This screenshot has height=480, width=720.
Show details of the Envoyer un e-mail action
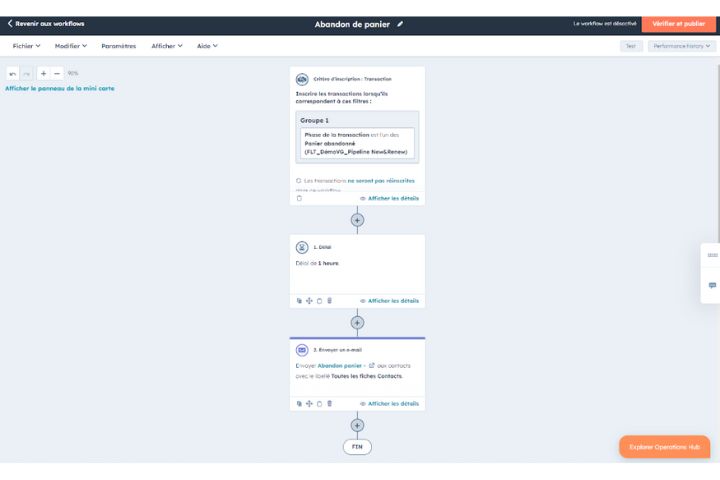pos(389,404)
